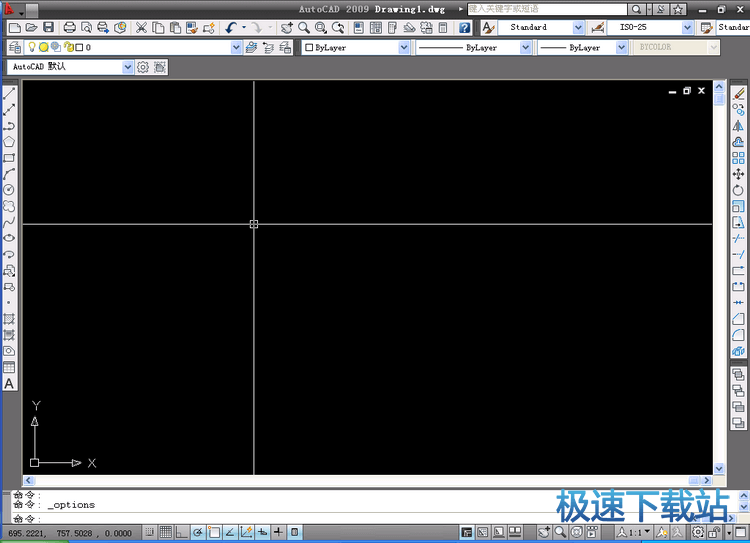Toggle Polar Tracking in status bar

(x=198, y=532)
